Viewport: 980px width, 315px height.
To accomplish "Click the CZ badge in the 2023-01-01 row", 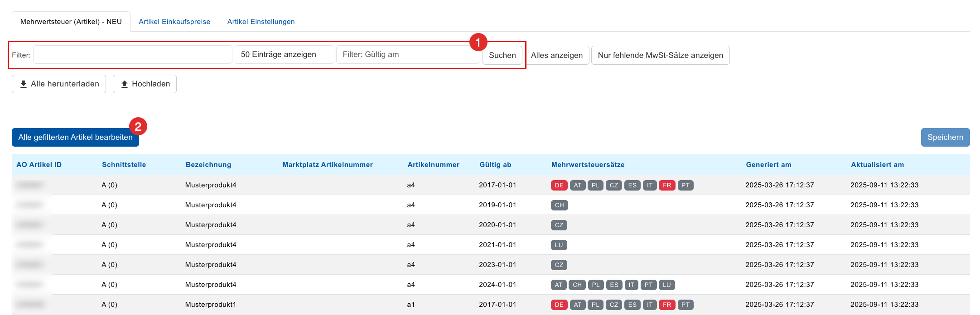I will click(x=559, y=265).
